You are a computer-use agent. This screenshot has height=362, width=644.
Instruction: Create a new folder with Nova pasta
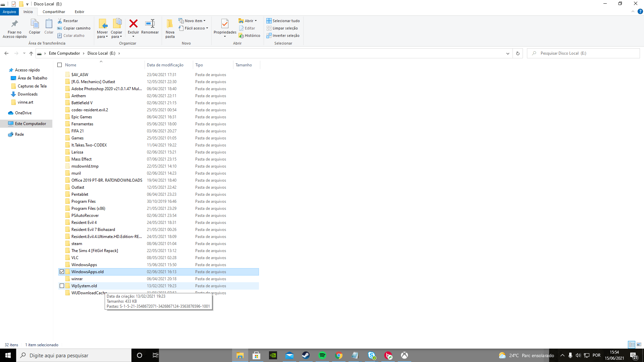(x=170, y=28)
